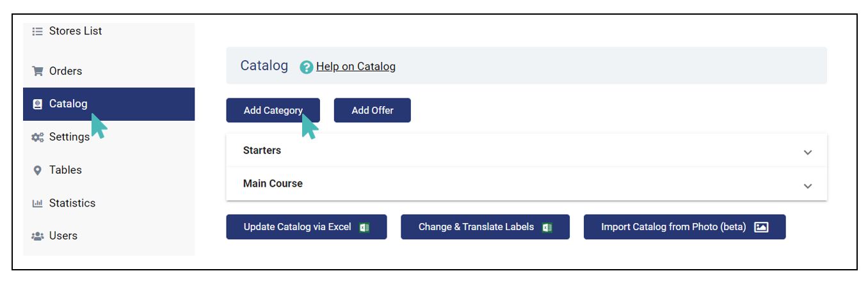Click the Stores List icon in sidebar
This screenshot has width=868, height=287.
37,31
